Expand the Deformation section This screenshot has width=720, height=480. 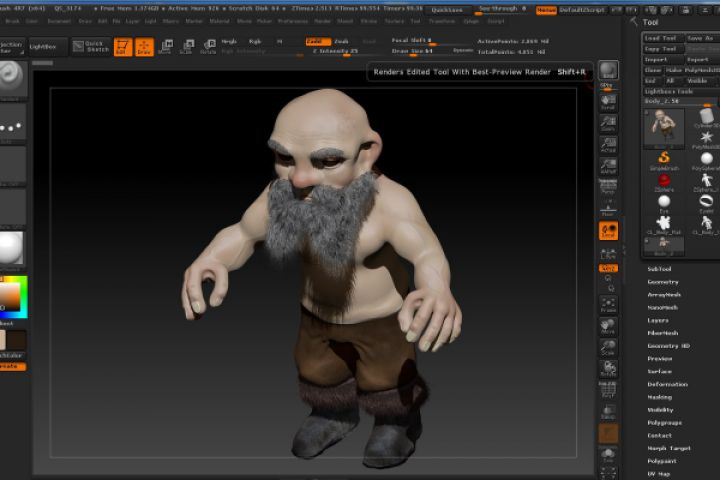pos(668,384)
